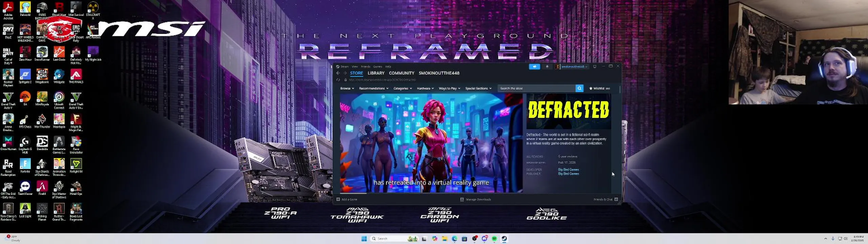Open THE FINALS desktop shortcut
The image size is (868, 244).
pos(76,76)
